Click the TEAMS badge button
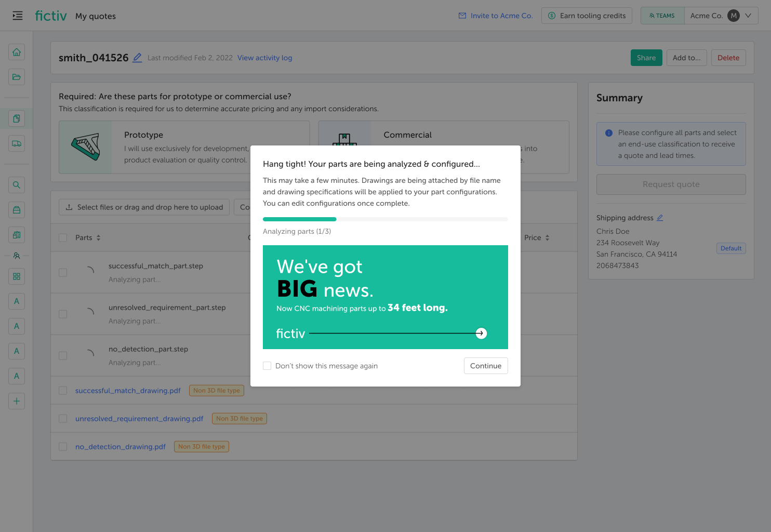This screenshot has height=532, width=771. click(662, 16)
